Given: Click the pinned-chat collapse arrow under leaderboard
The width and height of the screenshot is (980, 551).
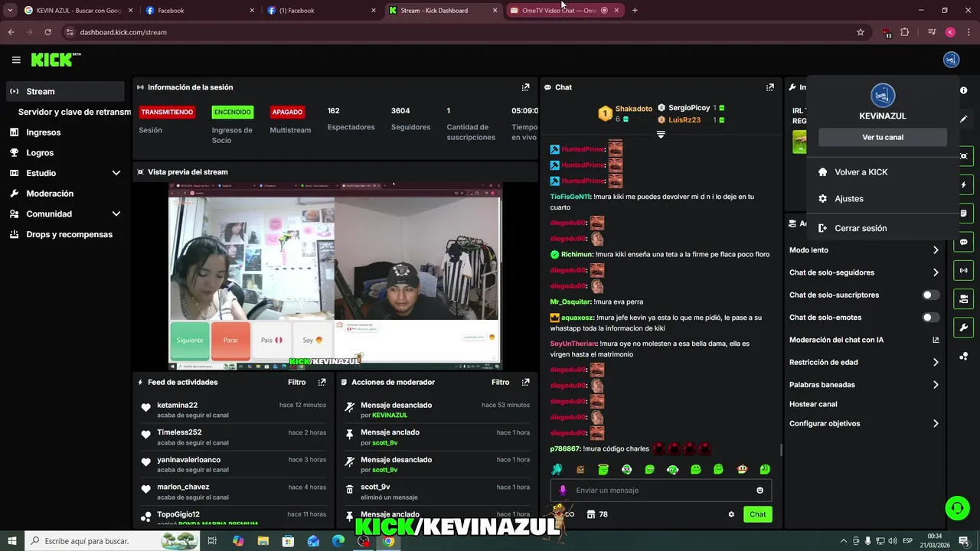Looking at the screenshot, I should point(661,134).
